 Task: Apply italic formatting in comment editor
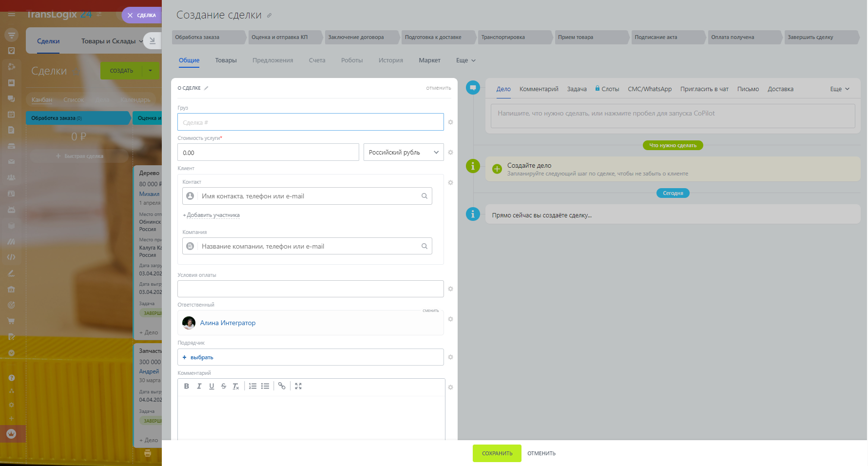coord(199,386)
